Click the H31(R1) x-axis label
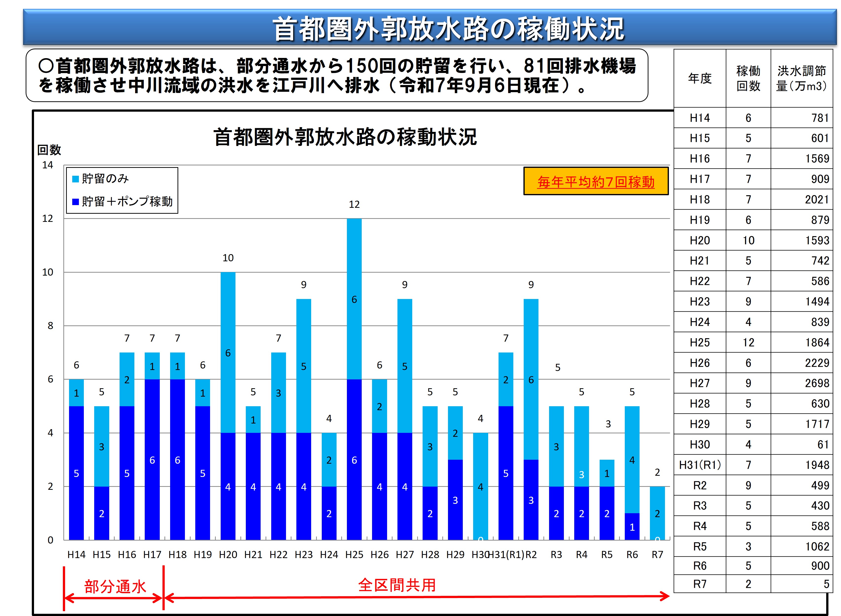Image resolution: width=841 pixels, height=616 pixels. coord(506,554)
